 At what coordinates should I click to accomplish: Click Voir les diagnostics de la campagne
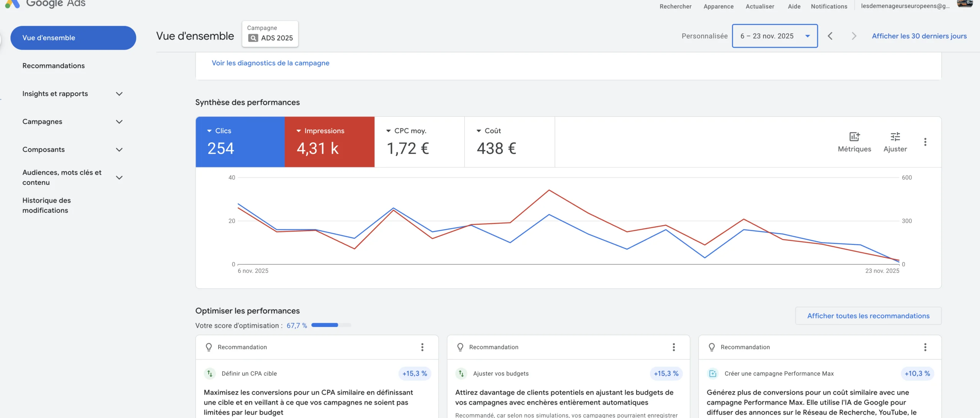[270, 63]
